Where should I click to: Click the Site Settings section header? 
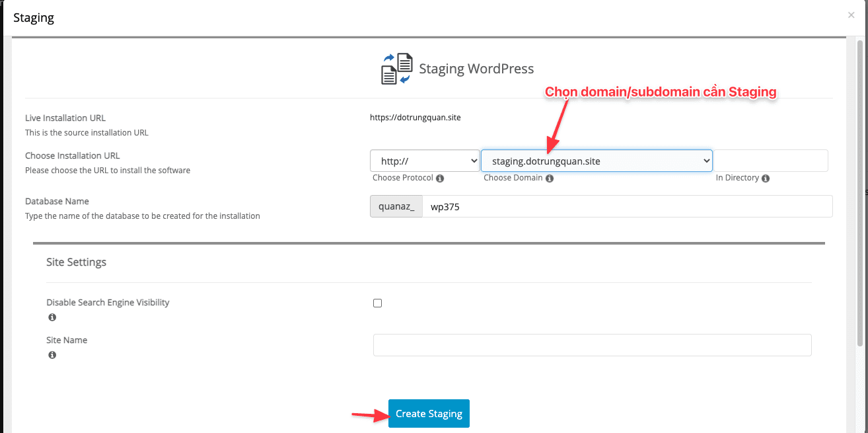pyautogui.click(x=76, y=262)
